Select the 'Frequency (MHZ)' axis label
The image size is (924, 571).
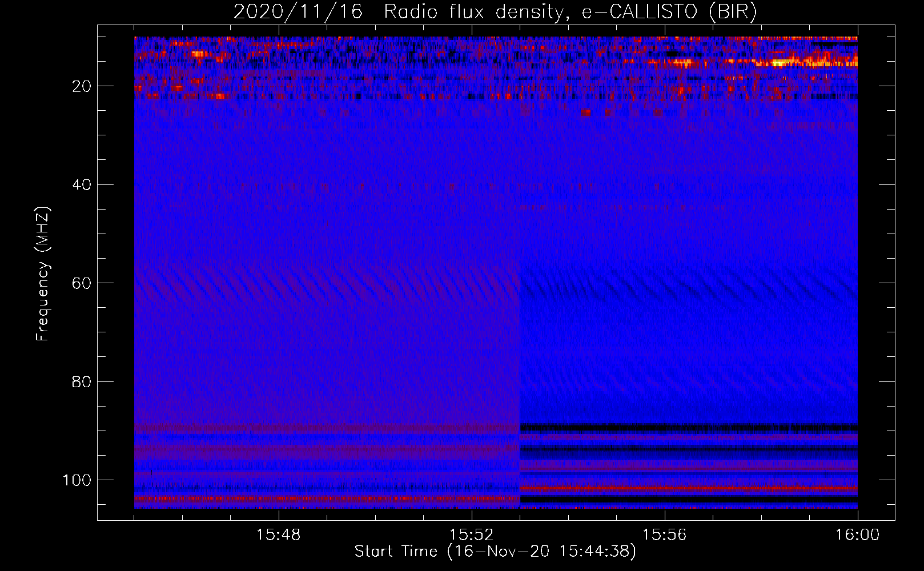coord(43,274)
